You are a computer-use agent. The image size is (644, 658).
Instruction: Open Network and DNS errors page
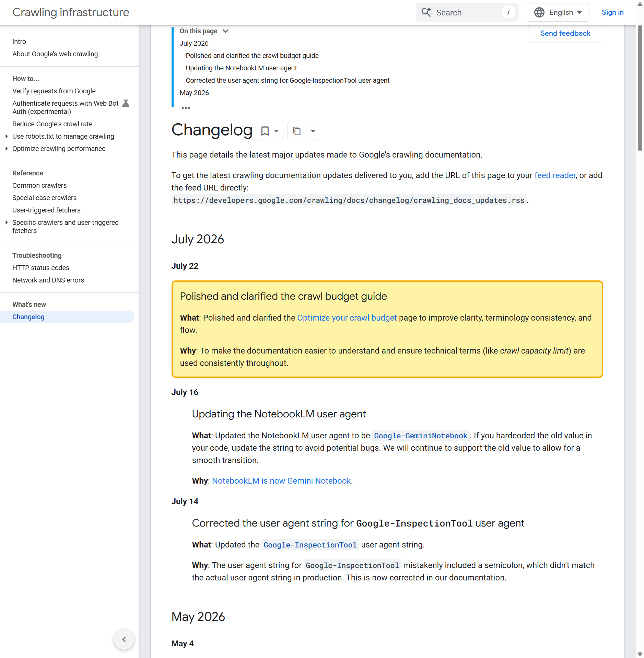(48, 280)
